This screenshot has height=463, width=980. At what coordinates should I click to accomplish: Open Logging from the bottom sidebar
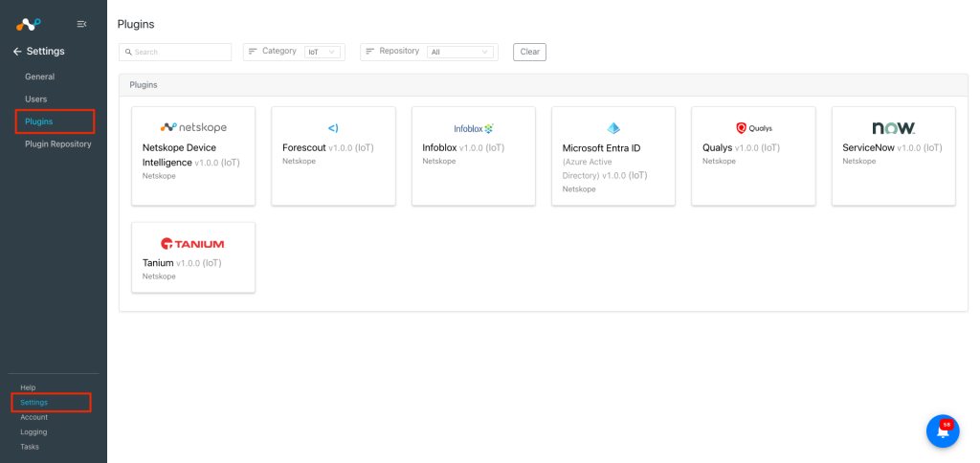pyautogui.click(x=33, y=431)
